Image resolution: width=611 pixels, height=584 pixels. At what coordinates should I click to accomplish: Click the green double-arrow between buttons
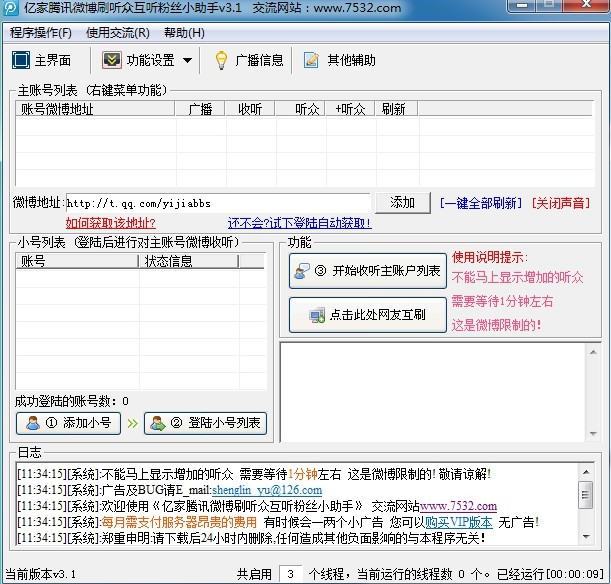click(x=132, y=423)
